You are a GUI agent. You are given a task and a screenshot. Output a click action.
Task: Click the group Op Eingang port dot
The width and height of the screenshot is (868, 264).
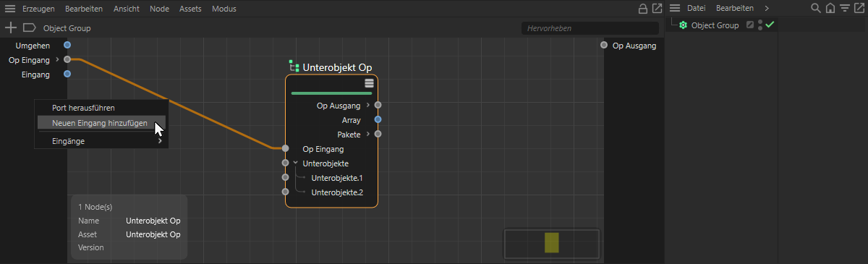[67, 59]
